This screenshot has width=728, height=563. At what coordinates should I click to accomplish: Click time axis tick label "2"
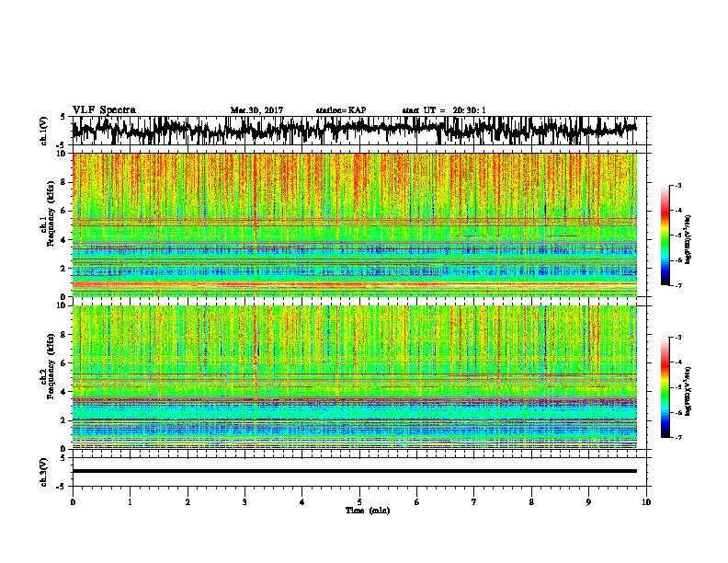tap(188, 502)
